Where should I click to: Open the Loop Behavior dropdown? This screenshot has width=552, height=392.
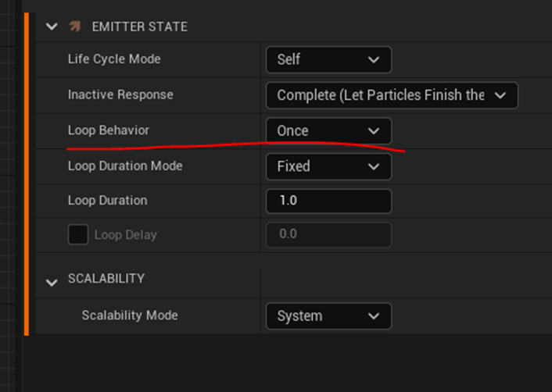(328, 130)
